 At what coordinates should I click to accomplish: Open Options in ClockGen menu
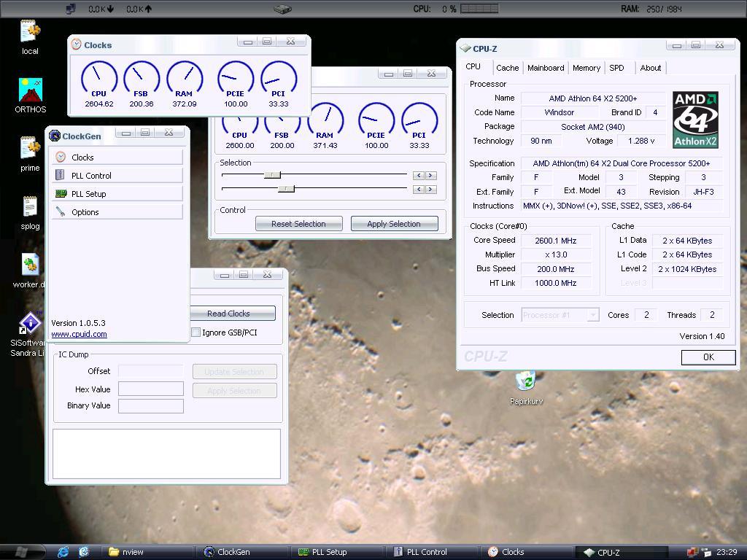coord(117,212)
